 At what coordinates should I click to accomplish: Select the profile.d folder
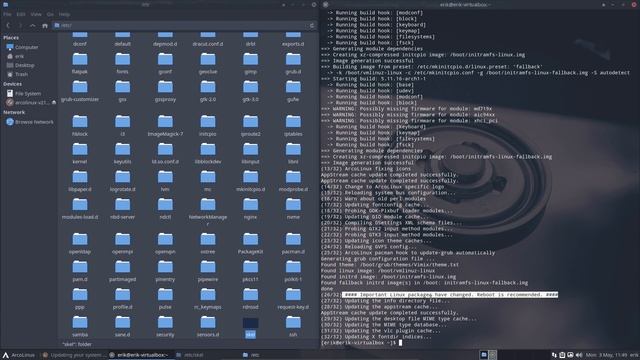(122, 299)
